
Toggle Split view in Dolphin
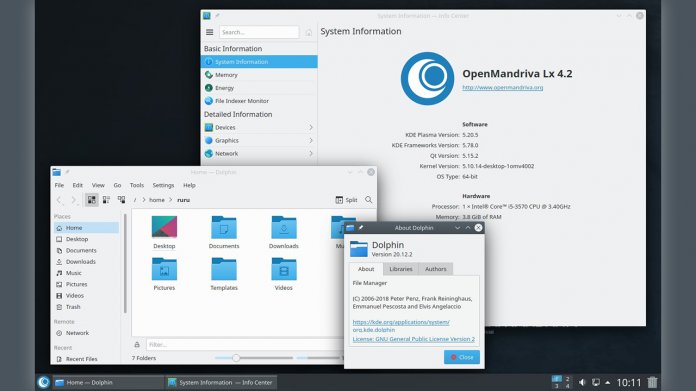(x=346, y=200)
